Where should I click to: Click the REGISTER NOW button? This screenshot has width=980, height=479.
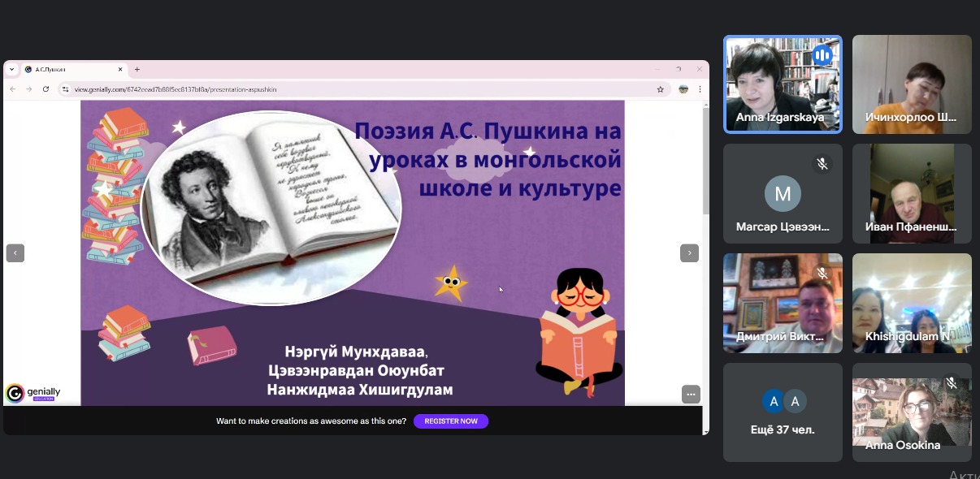[x=451, y=421]
